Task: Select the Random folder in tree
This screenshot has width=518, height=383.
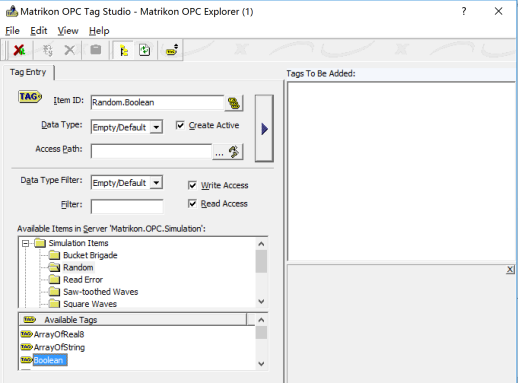Action: [x=78, y=267]
